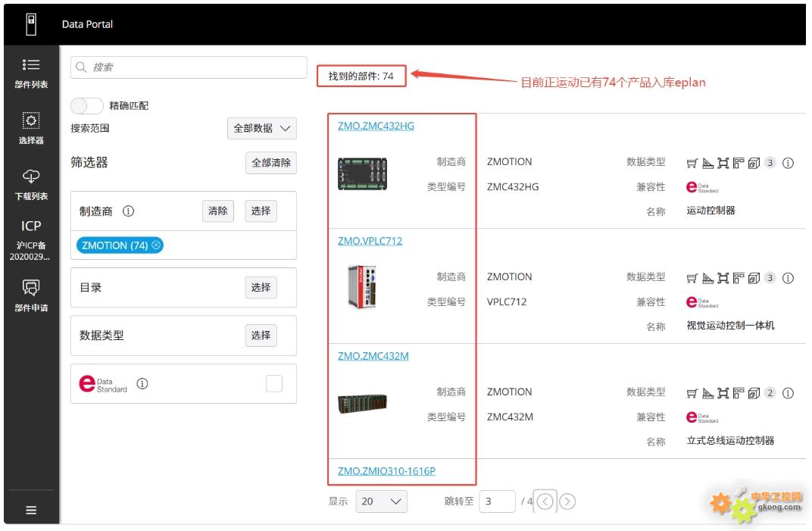The height and width of the screenshot is (531, 812).
Task: Open the ZMO.VPLC712 part link
Action: pyautogui.click(x=370, y=241)
